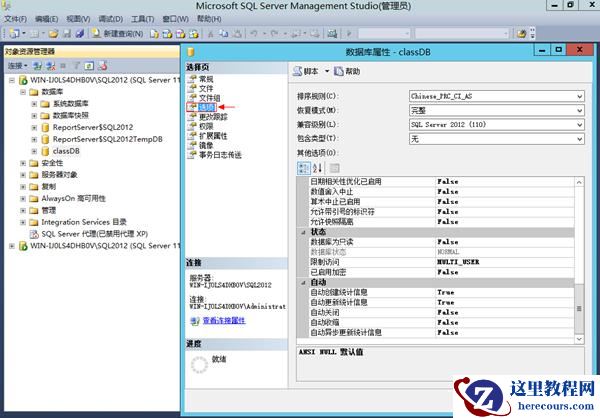The height and width of the screenshot is (418, 600).
Task: Select the Database Snapshots folder
Action: tap(70, 115)
